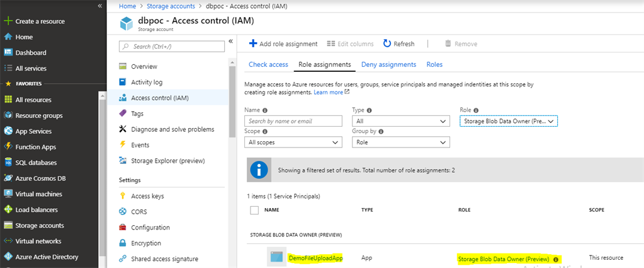
Task: Click the Search by name or email field
Action: pyautogui.click(x=293, y=121)
